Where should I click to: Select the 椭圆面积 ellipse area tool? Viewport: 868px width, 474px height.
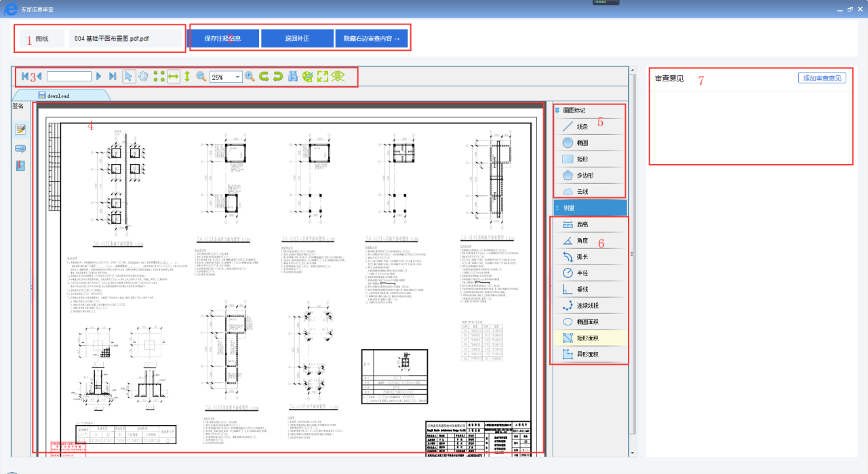(x=590, y=322)
